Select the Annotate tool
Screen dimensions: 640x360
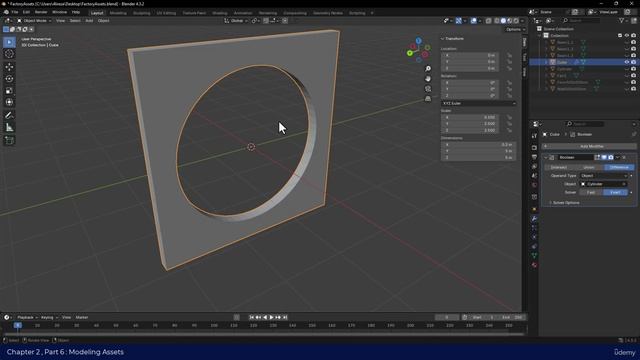pos(9,116)
